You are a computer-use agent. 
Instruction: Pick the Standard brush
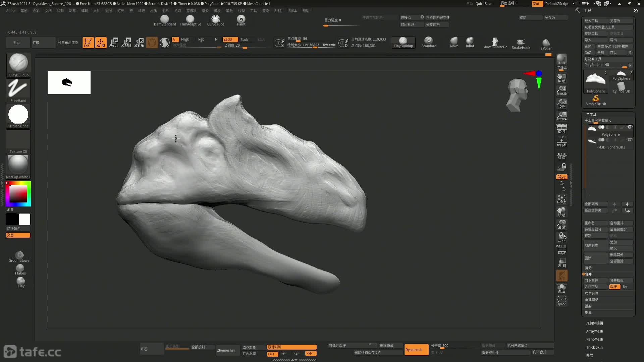(x=429, y=42)
